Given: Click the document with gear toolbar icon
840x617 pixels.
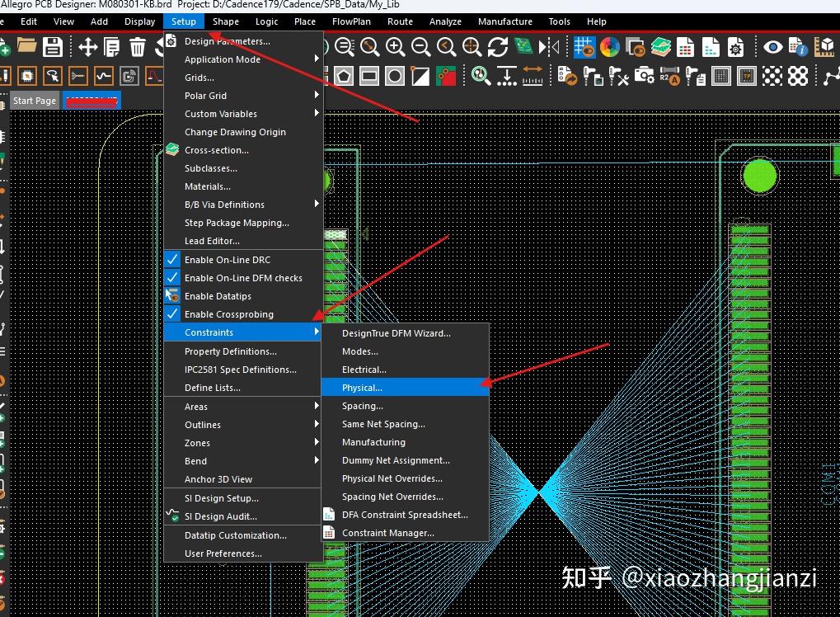Looking at the screenshot, I should [x=735, y=47].
